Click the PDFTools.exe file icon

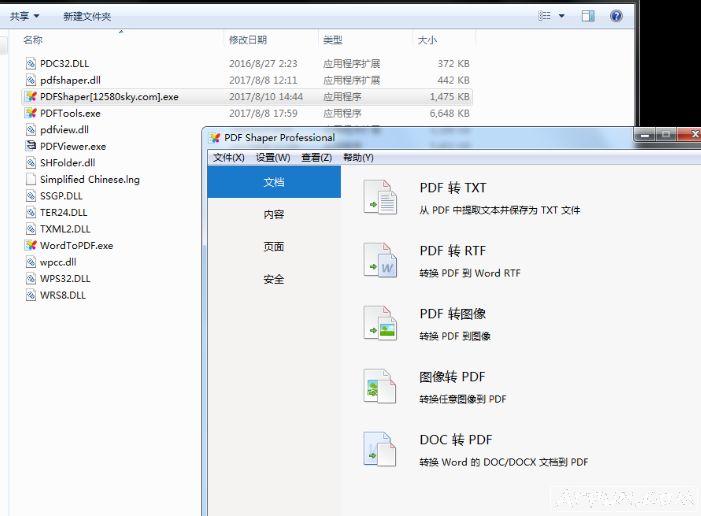31,113
